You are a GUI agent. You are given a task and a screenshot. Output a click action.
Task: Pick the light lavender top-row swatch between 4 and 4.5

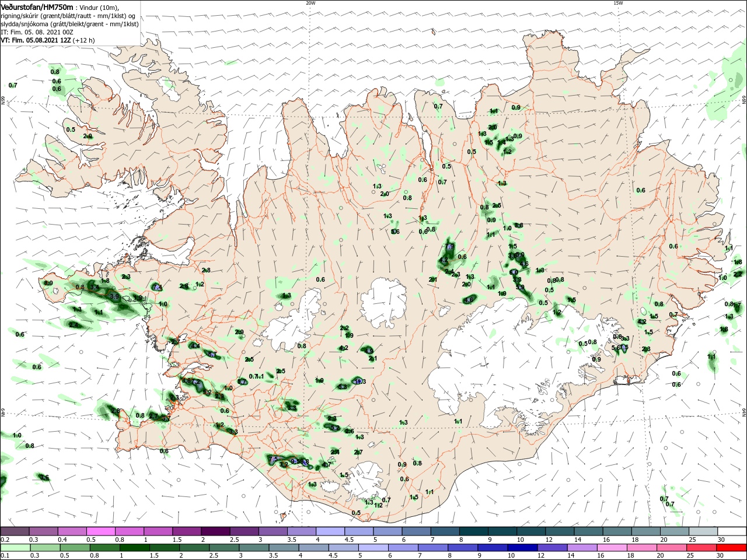pos(330,531)
